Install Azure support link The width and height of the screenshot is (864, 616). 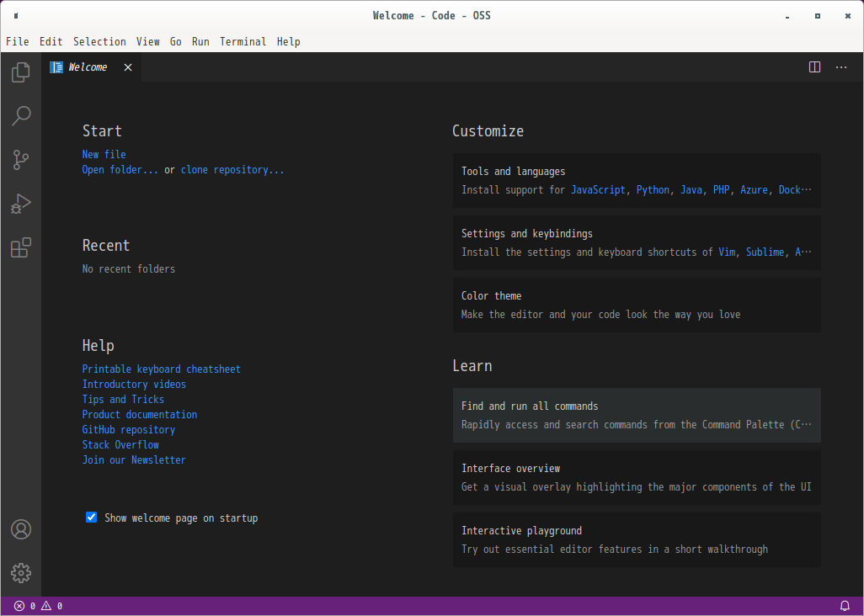point(754,190)
